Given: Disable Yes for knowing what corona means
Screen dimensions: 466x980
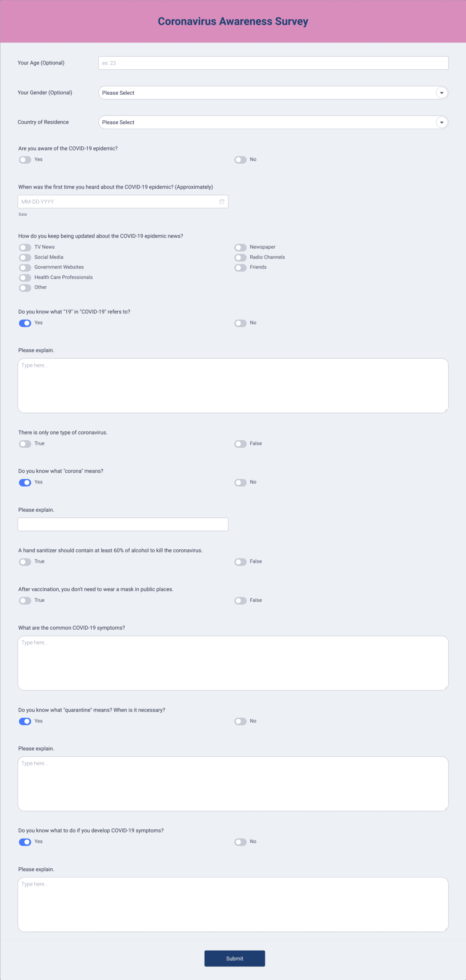Looking at the screenshot, I should 25,482.
